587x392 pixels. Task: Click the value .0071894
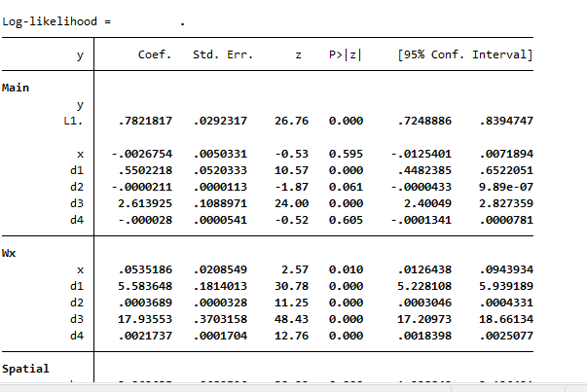[506, 154]
